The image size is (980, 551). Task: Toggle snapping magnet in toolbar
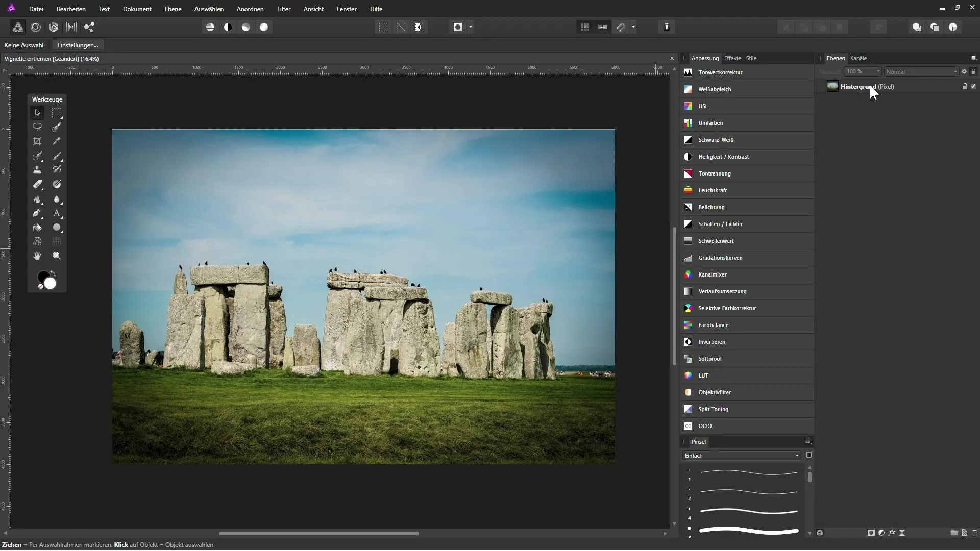tap(621, 27)
